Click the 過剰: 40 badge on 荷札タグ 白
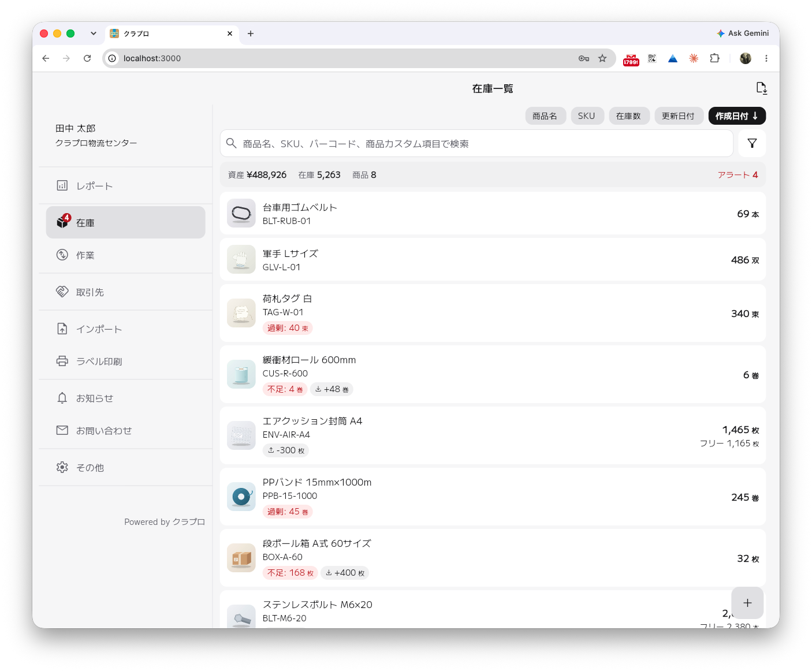This screenshot has height=671, width=812. point(288,328)
